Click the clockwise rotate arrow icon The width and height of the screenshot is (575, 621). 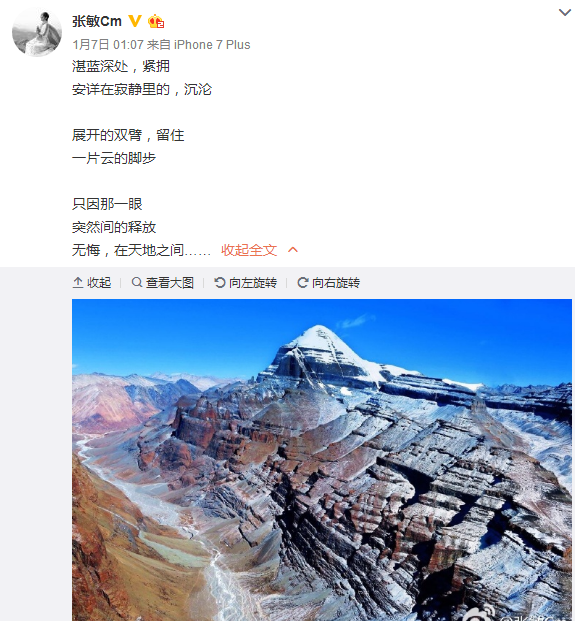pos(303,282)
